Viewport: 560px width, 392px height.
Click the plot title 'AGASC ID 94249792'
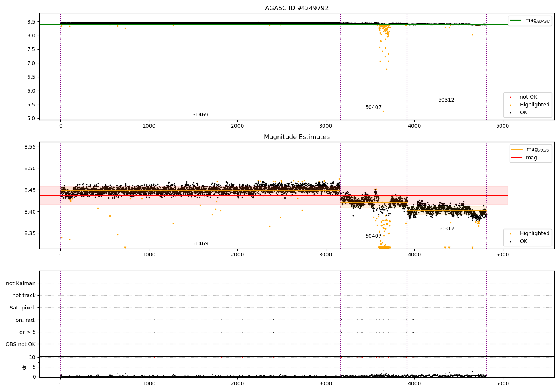point(297,8)
